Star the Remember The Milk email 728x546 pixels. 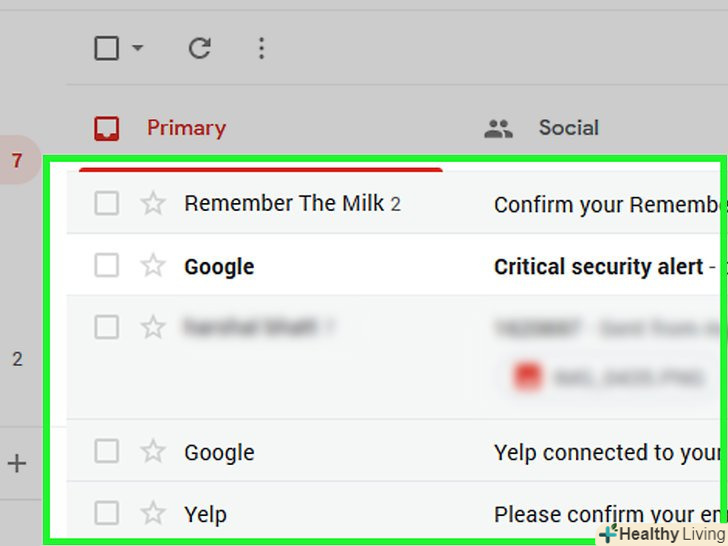click(x=153, y=204)
